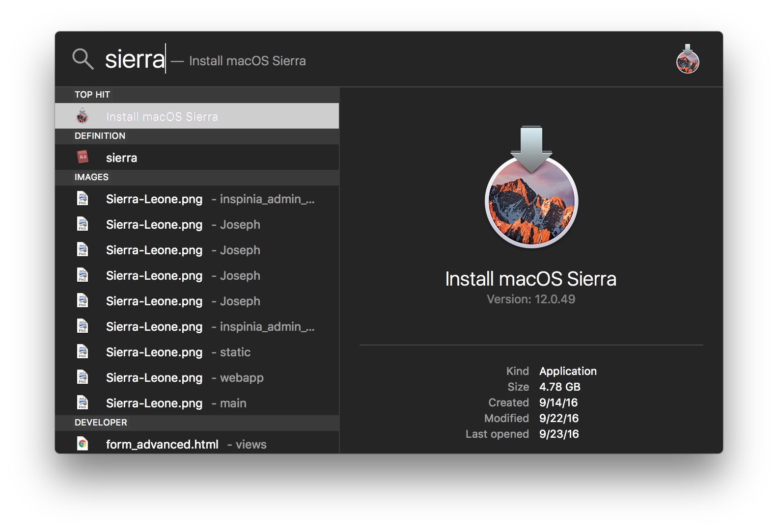
Task: Click the autocomplete suggestion in the search bar
Action: [x=248, y=61]
